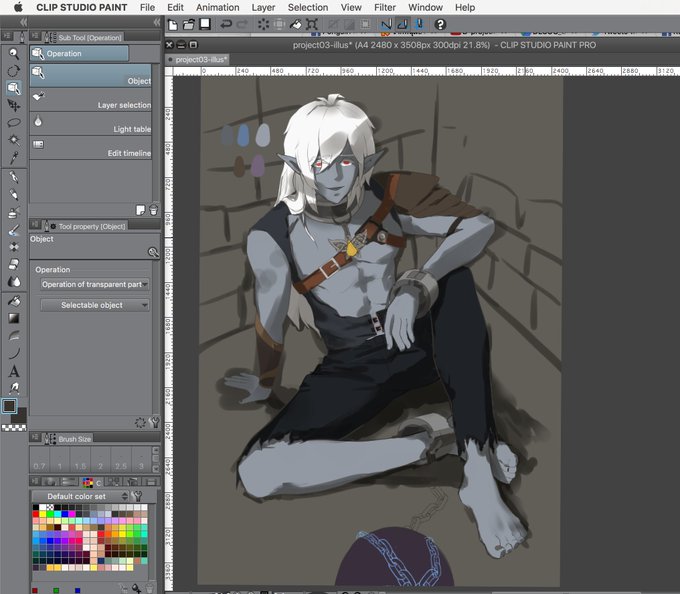Open the Help question mark icon

point(440,25)
